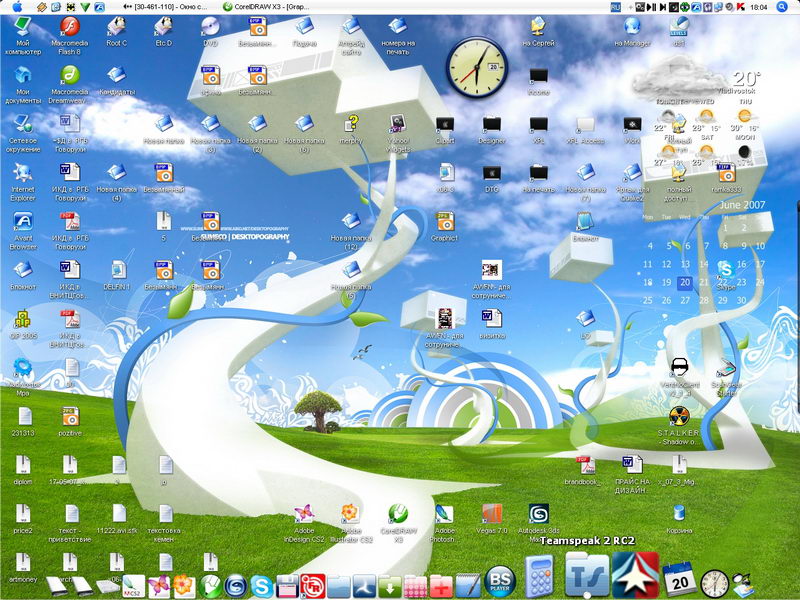Select the Macromedia Flash 8 icon
This screenshot has width=800, height=600.
(70, 35)
